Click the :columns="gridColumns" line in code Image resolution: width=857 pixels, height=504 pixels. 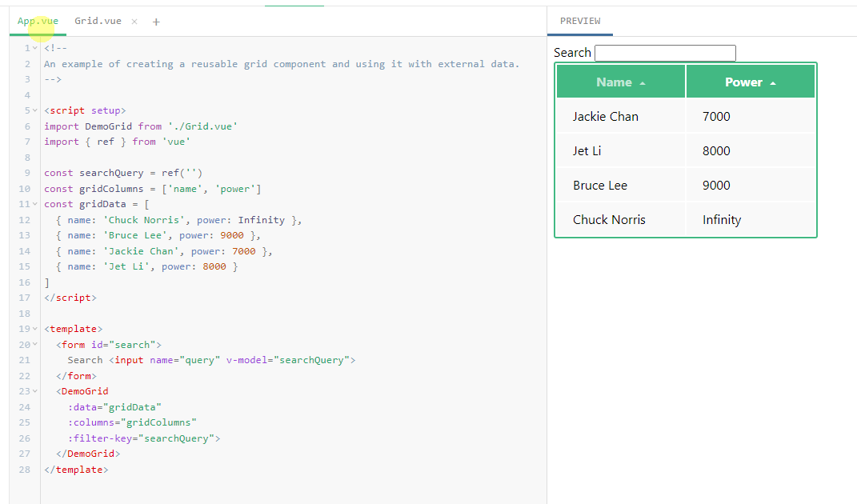[132, 422]
